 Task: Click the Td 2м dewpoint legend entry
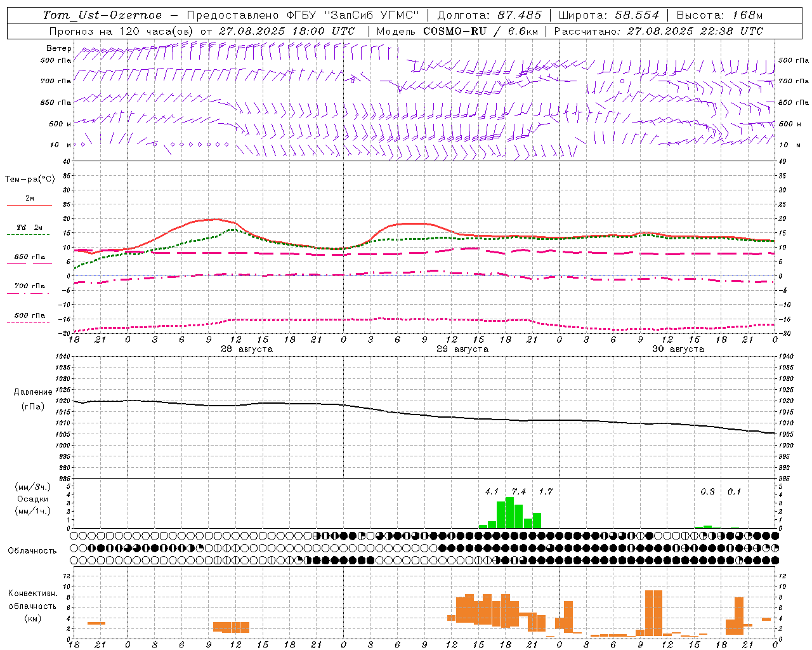(29, 227)
